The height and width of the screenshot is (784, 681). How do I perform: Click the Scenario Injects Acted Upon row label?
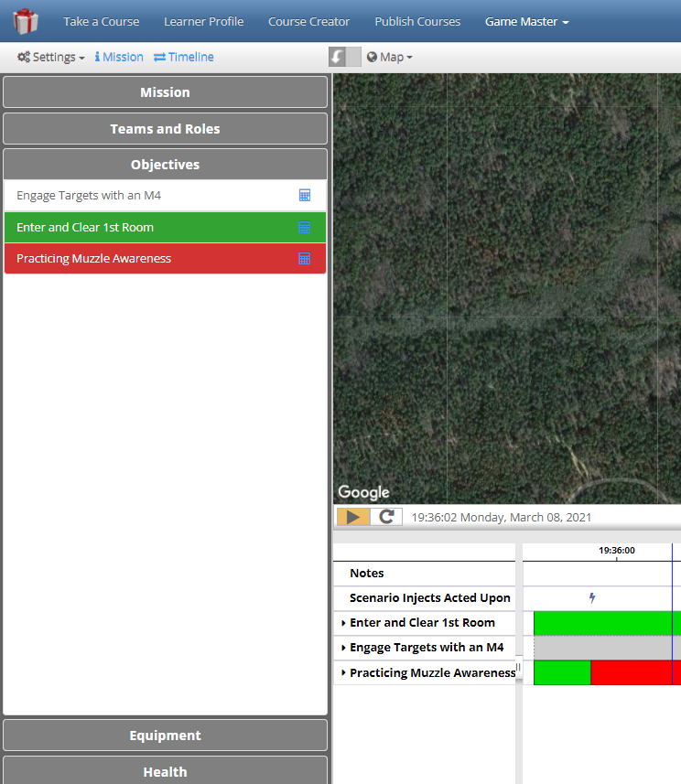point(430,598)
